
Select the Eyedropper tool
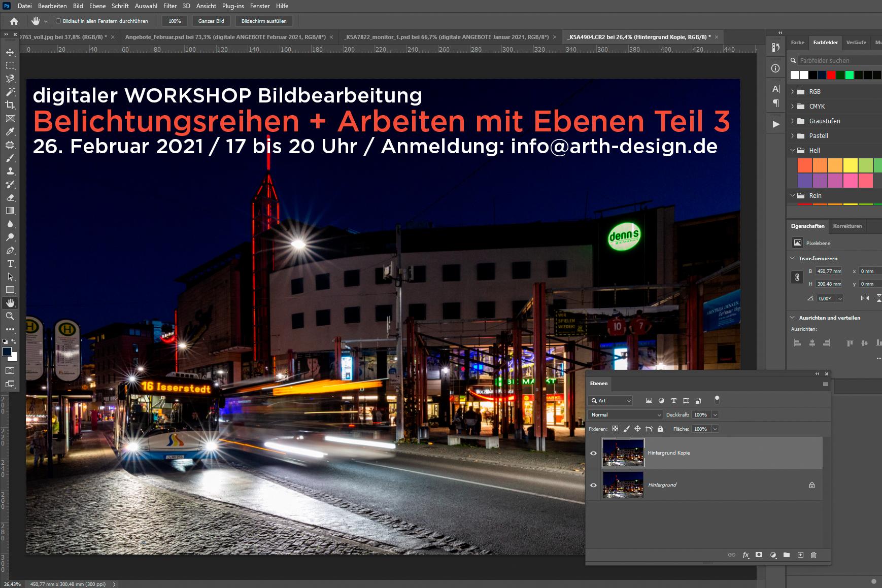point(10,131)
